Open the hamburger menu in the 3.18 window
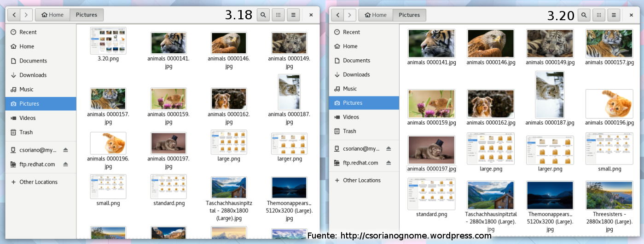This screenshot has width=644, height=244. (293, 15)
